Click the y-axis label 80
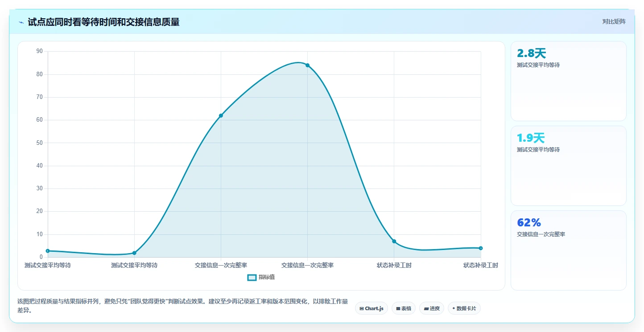Image resolution: width=644 pixels, height=332 pixels. pos(40,74)
